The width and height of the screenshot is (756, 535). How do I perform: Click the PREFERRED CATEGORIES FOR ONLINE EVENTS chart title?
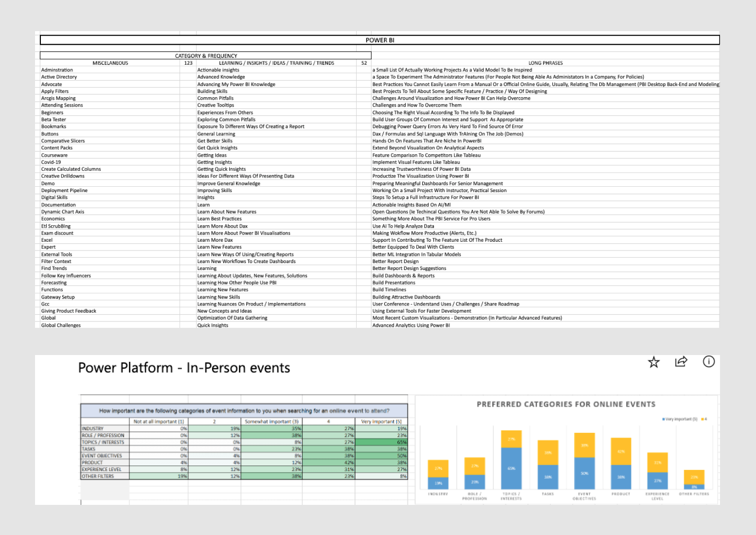[566, 404]
